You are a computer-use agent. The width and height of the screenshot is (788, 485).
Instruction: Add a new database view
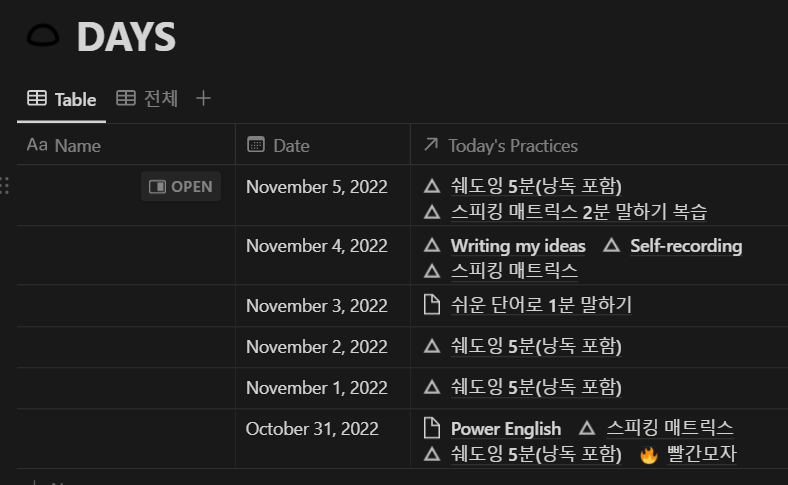(x=203, y=99)
